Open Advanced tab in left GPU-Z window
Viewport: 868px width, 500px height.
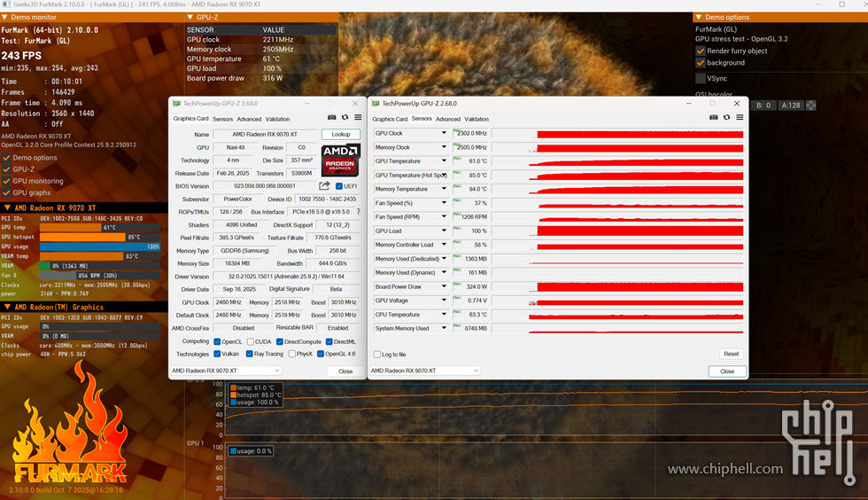(x=249, y=119)
